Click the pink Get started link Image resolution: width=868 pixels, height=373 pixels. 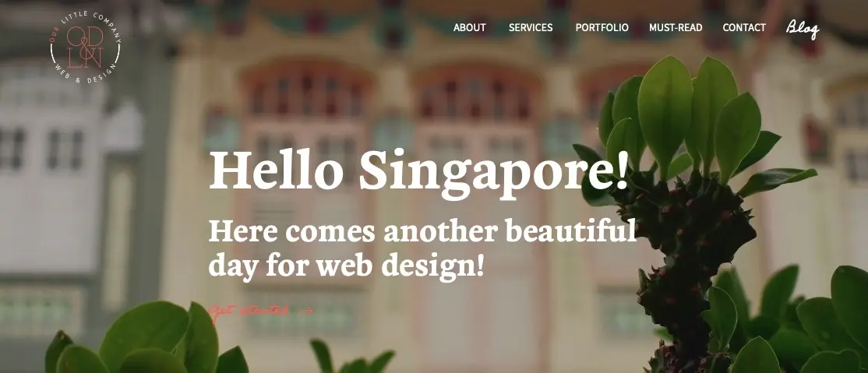[x=249, y=310]
